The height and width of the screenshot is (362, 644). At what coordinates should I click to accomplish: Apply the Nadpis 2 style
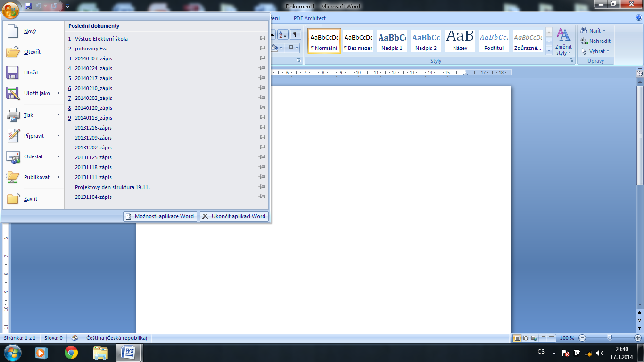[x=426, y=41]
